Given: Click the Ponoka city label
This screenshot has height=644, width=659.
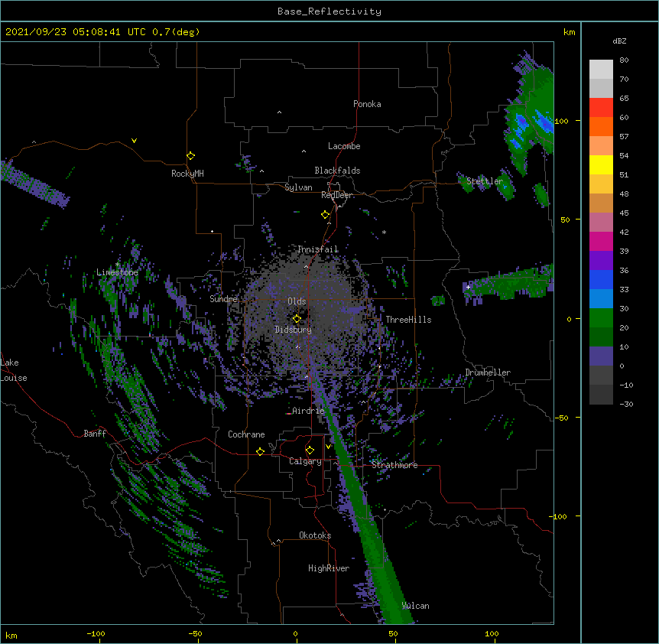Looking at the screenshot, I should tap(367, 104).
